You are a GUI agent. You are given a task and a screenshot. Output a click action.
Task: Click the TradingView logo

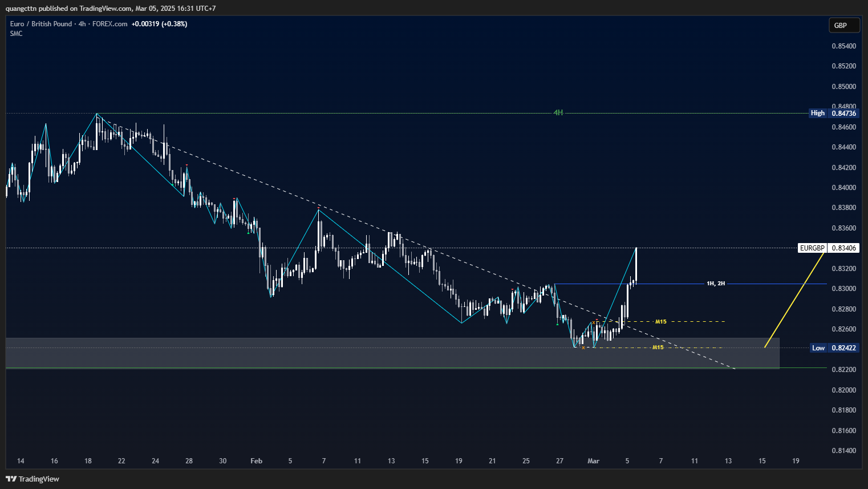[33, 479]
